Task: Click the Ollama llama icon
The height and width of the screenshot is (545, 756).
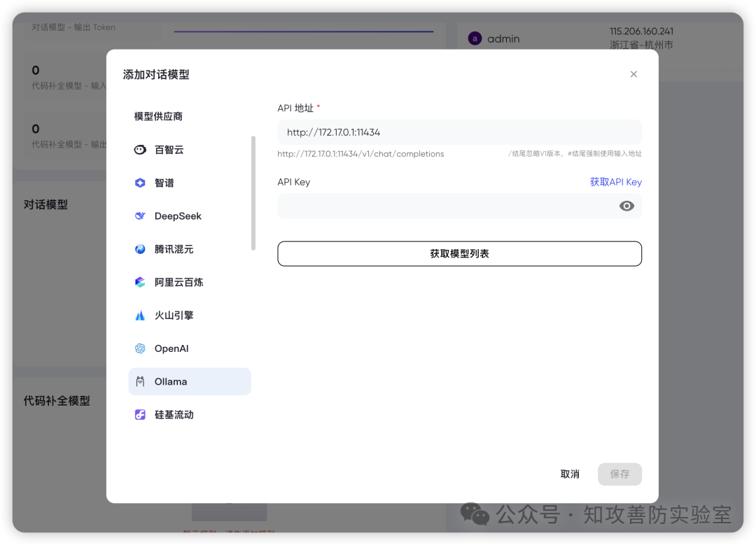Action: [140, 382]
